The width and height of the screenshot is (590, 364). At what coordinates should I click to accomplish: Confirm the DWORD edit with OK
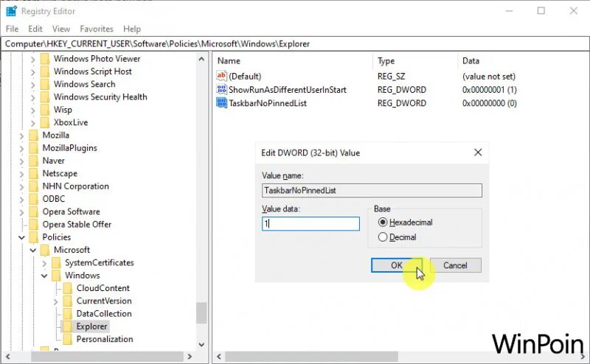click(x=397, y=265)
